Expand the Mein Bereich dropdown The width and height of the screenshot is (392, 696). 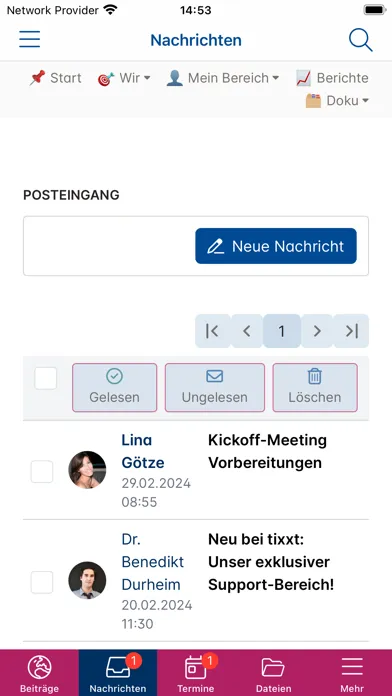click(223, 78)
